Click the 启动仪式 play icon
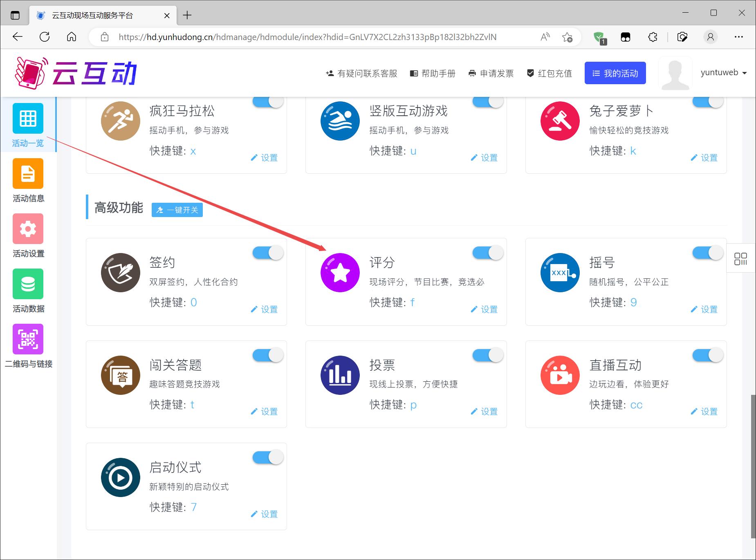 click(x=120, y=477)
